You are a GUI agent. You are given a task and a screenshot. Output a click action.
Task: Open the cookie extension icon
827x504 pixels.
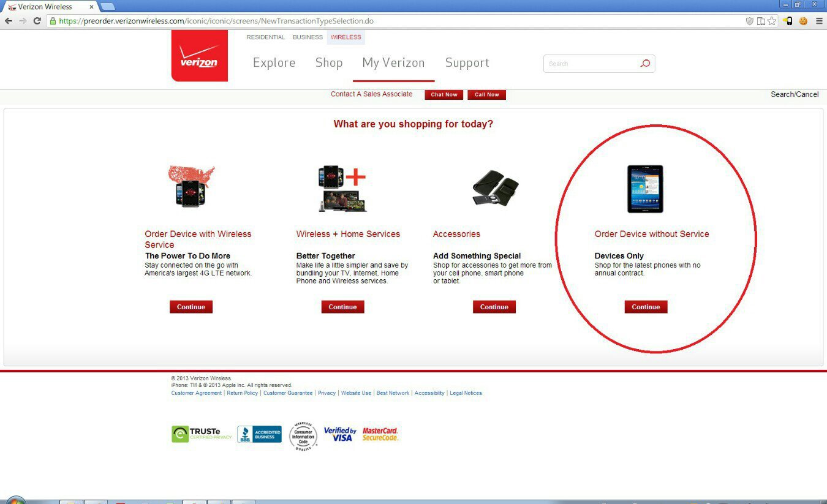coord(803,21)
